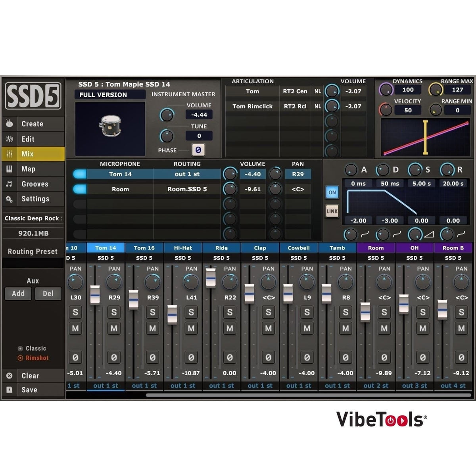
Task: Open the Classic Deep Rock kit dropdown
Action: 33,219
